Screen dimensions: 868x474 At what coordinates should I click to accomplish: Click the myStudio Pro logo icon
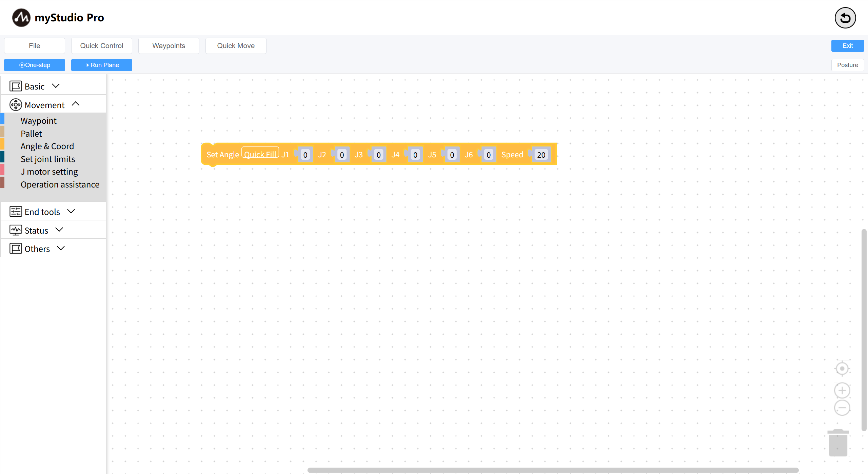tap(21, 18)
